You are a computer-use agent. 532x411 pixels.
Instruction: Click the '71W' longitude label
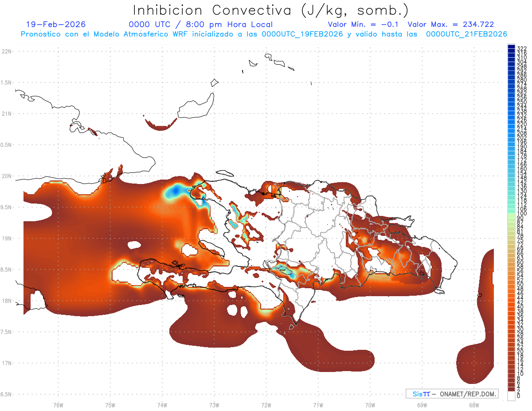pyautogui.click(x=318, y=405)
